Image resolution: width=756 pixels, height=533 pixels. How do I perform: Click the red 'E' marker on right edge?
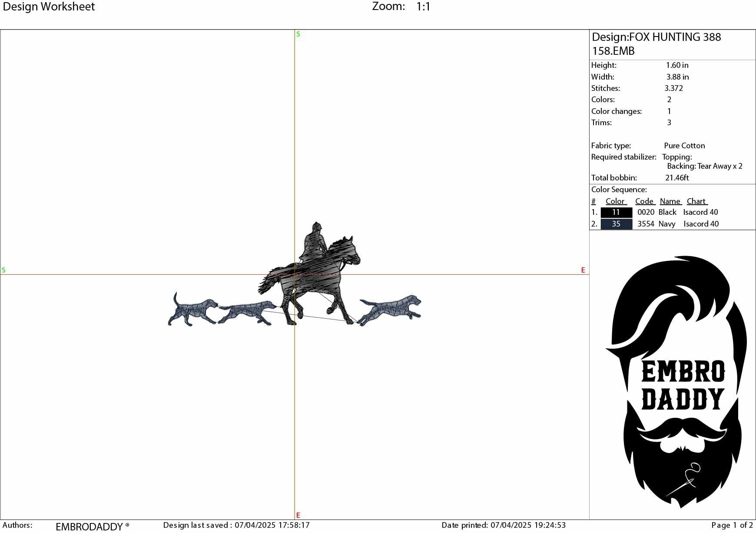583,270
